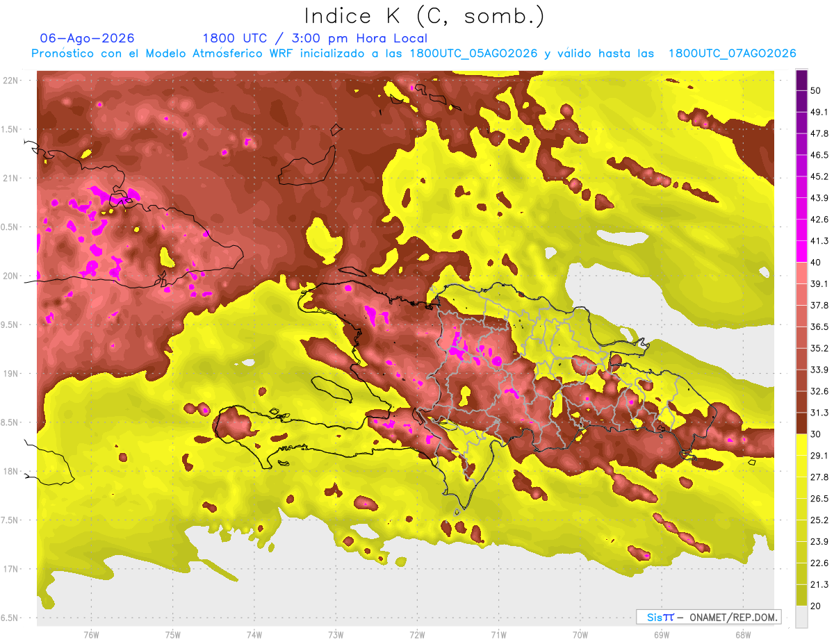Viewport: 834px width, 644px height.
Task: Click the colorbar value "21.3"
Action: coord(819,585)
